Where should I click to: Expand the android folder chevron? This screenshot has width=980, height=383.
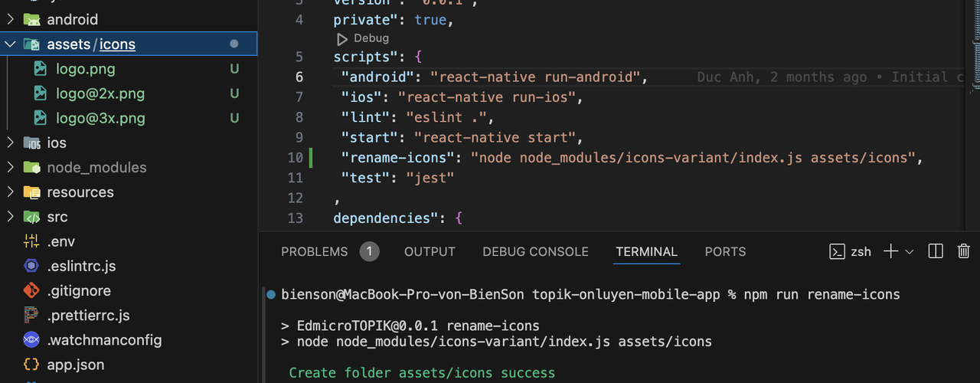[10, 19]
